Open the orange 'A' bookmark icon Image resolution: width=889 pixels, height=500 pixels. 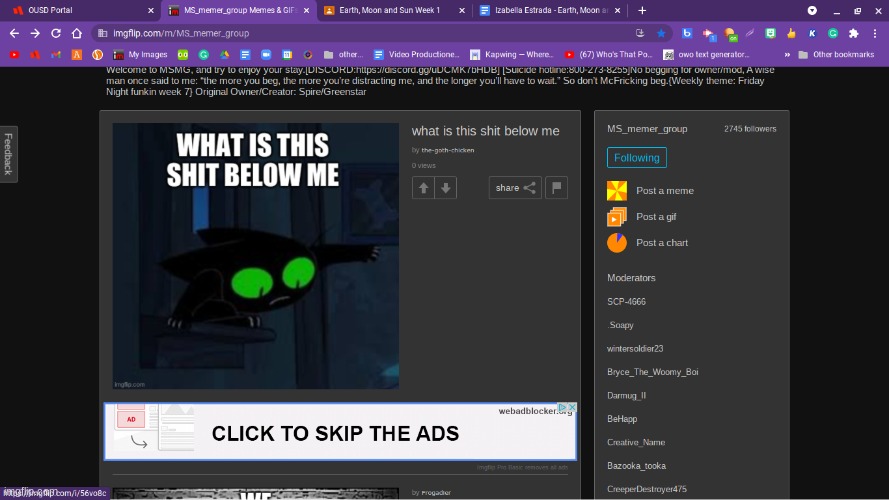pos(77,54)
